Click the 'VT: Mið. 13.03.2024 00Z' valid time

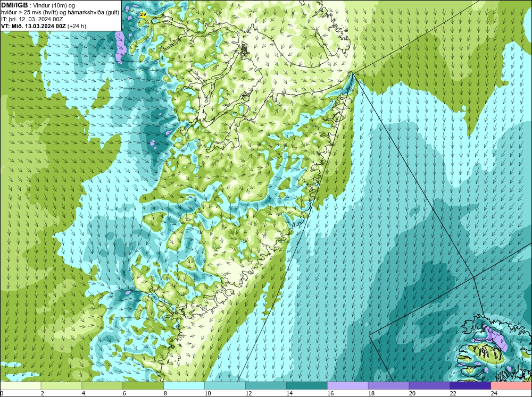click(34, 26)
